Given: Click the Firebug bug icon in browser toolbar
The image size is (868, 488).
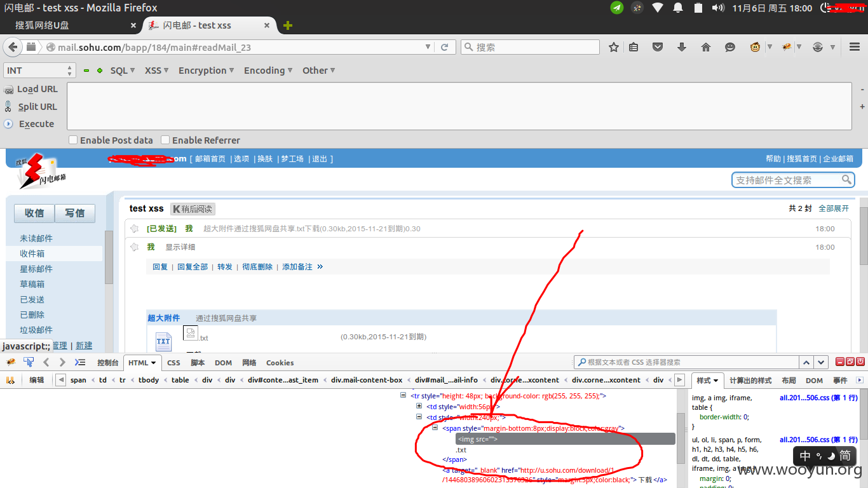Looking at the screenshot, I should tap(787, 47).
